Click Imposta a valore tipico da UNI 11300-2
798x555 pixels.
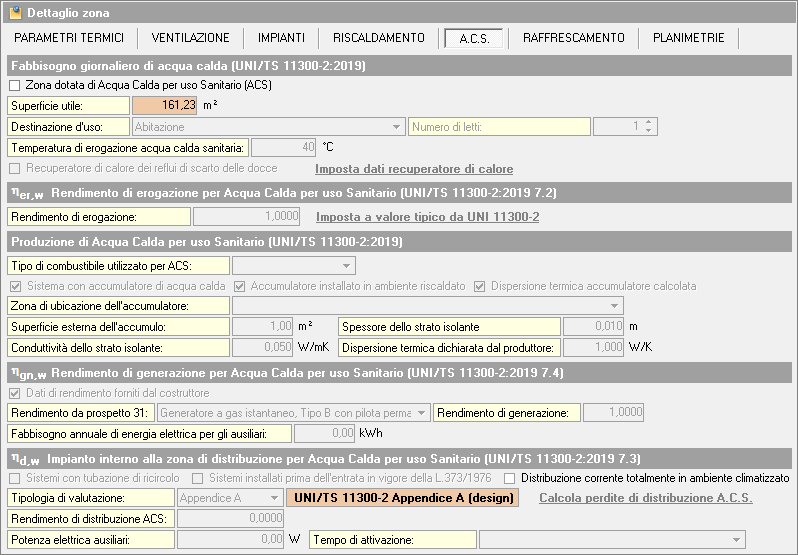[427, 216]
